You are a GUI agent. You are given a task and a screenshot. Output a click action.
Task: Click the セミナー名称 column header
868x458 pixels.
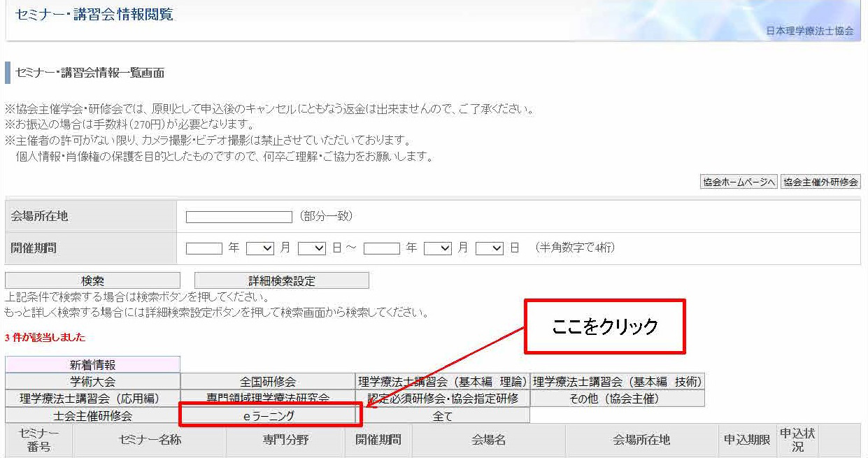tap(150, 440)
